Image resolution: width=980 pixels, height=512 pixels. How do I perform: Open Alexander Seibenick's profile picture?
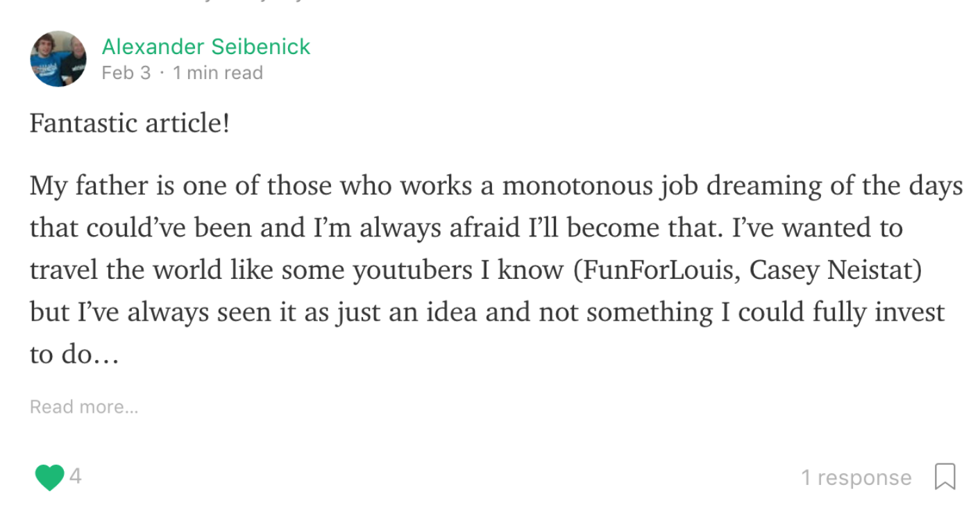[x=58, y=59]
